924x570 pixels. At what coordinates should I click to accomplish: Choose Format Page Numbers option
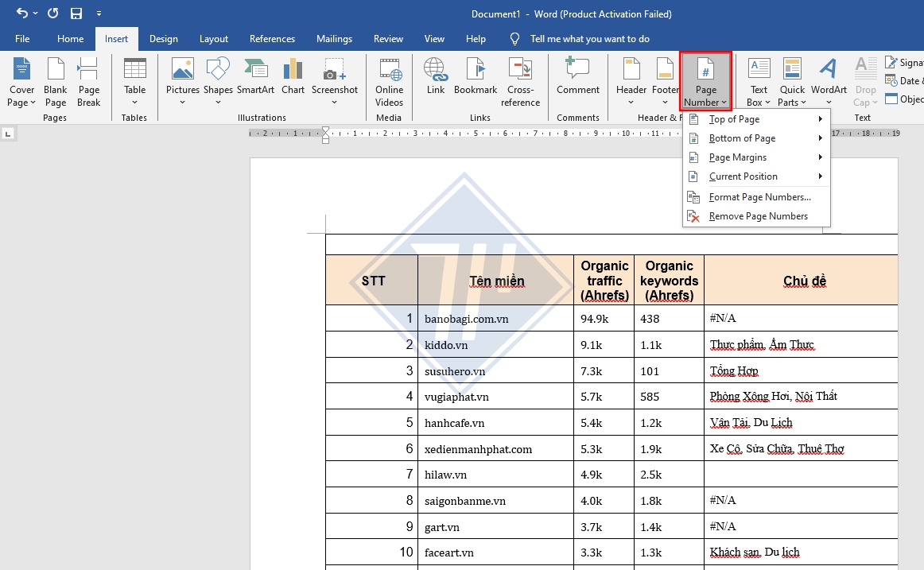coord(759,197)
